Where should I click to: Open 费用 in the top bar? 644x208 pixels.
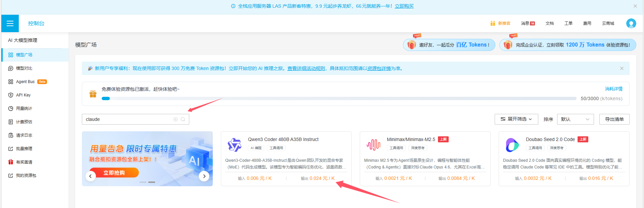587,23
